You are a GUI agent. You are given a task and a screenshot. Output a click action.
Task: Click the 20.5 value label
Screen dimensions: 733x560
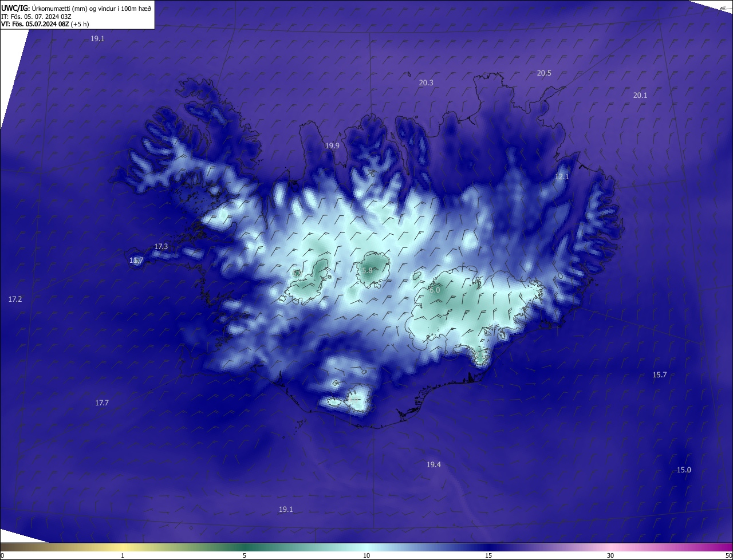[x=544, y=73]
